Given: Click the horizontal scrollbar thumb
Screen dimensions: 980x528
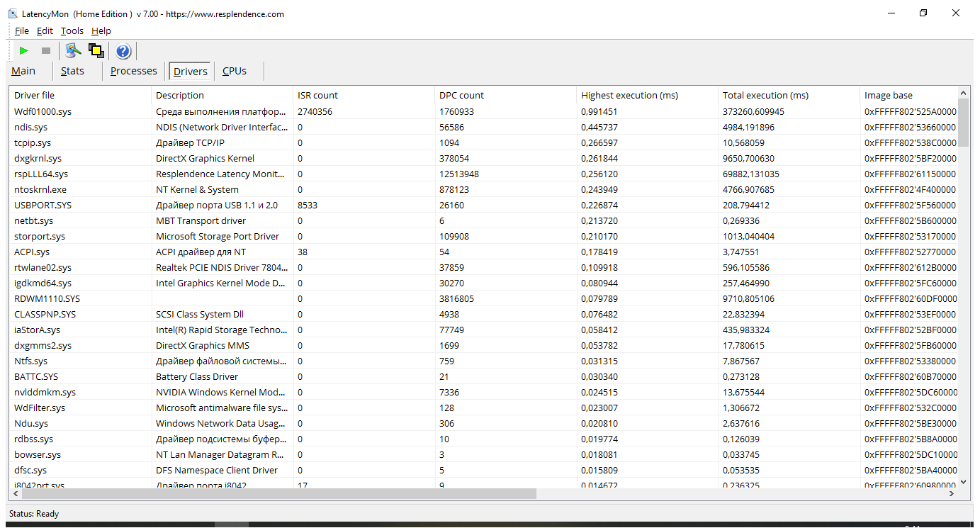Looking at the screenshot, I should tap(279, 493).
